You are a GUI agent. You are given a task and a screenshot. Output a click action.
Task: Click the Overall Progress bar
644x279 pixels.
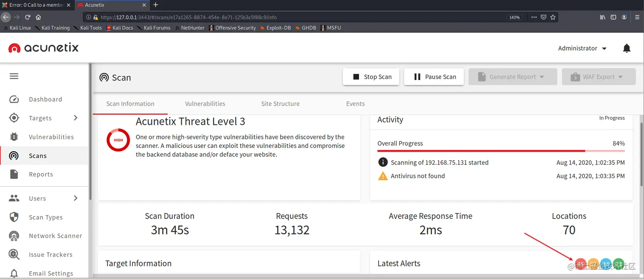(x=501, y=151)
